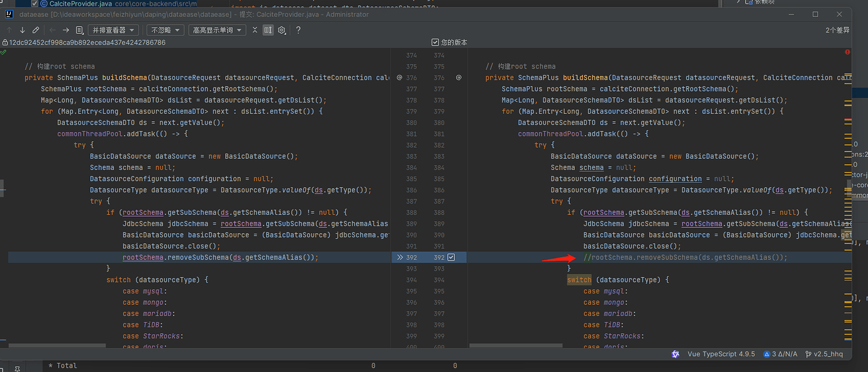This screenshot has height=372, width=868.
Task: Click the file list icon in diff toolbar
Action: [x=79, y=30]
